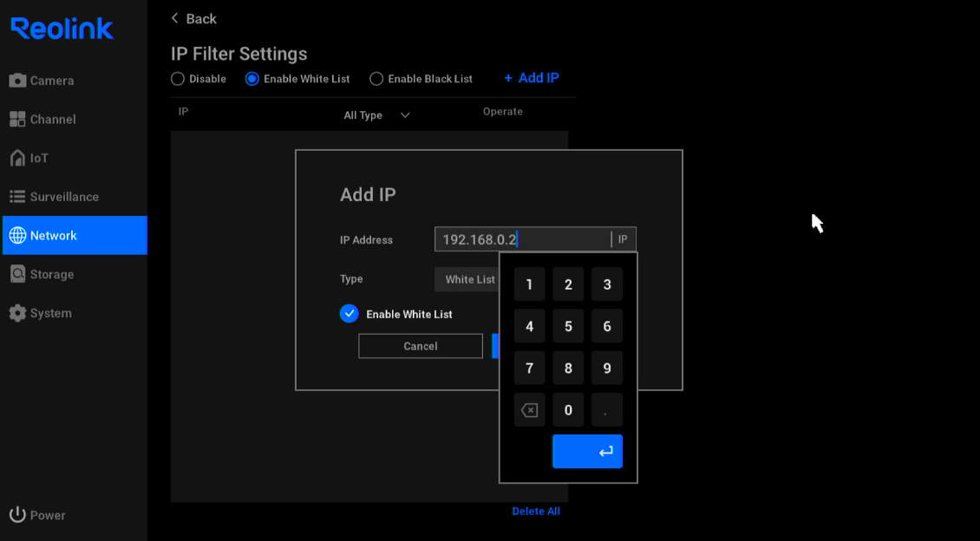Click the Delete All link
Screen dimensions: 980x541
(x=536, y=511)
